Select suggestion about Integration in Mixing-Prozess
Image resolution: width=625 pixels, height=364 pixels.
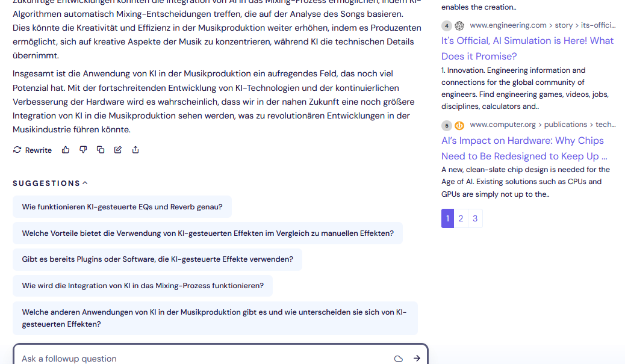click(143, 286)
